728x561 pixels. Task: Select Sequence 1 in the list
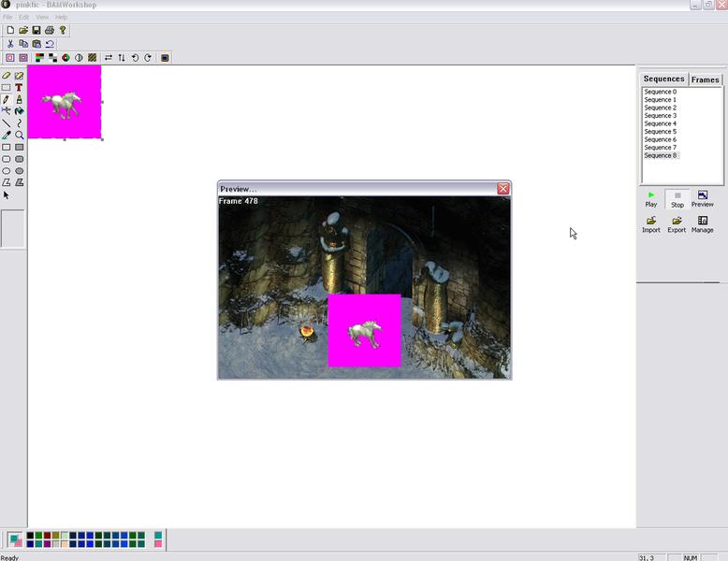pos(661,100)
